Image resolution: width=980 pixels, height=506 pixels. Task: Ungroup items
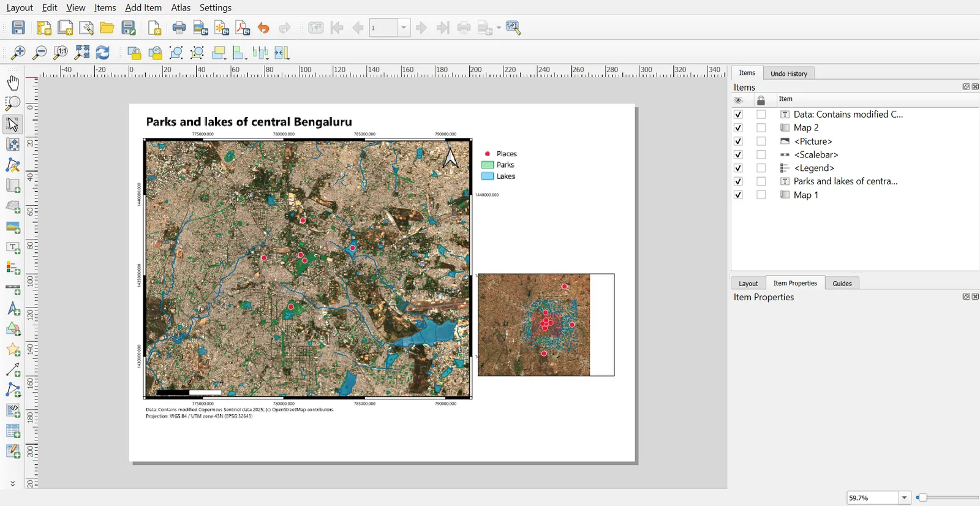197,53
